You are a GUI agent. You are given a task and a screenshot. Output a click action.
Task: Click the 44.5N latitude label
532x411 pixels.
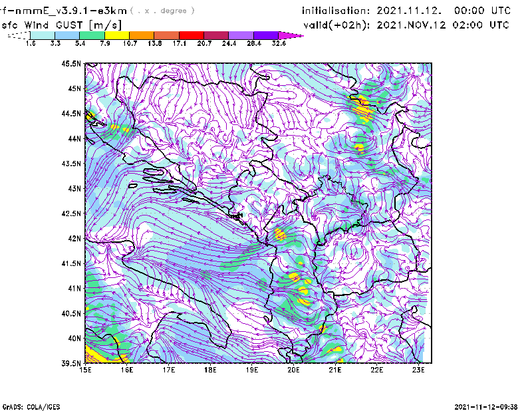click(x=71, y=113)
